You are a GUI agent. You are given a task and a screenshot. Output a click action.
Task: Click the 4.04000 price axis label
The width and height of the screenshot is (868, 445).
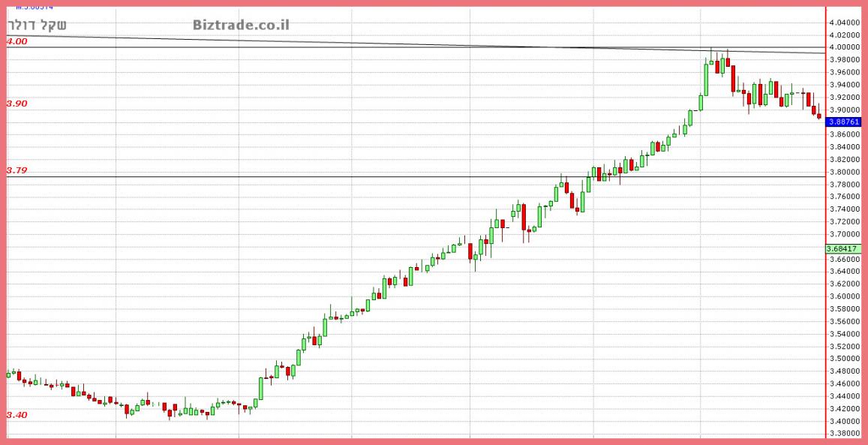pyautogui.click(x=844, y=23)
